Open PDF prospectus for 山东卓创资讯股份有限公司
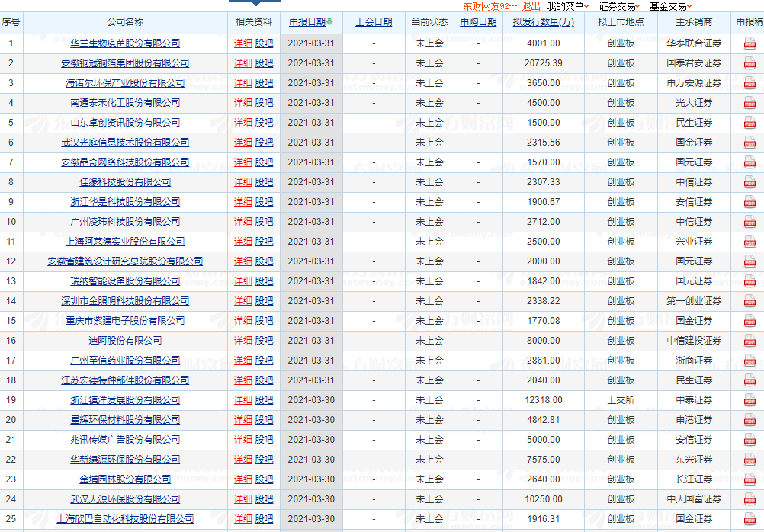 pyautogui.click(x=750, y=123)
